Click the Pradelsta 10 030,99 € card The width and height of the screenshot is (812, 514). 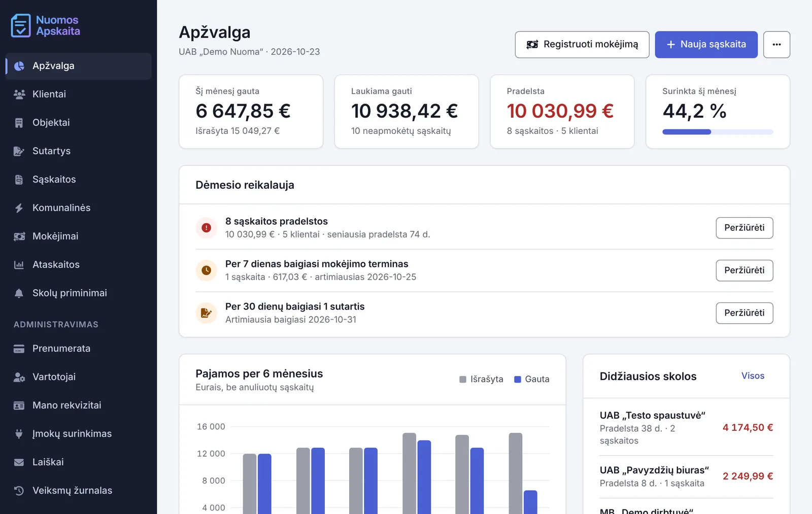point(562,112)
